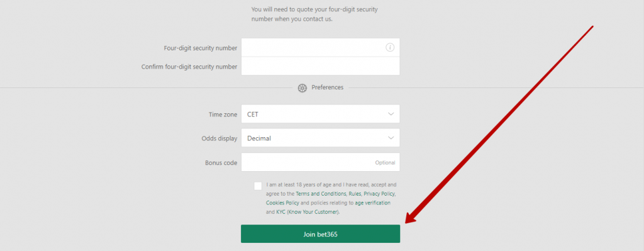
Task: Tick the age confirmation checkbox
Action: click(x=258, y=186)
